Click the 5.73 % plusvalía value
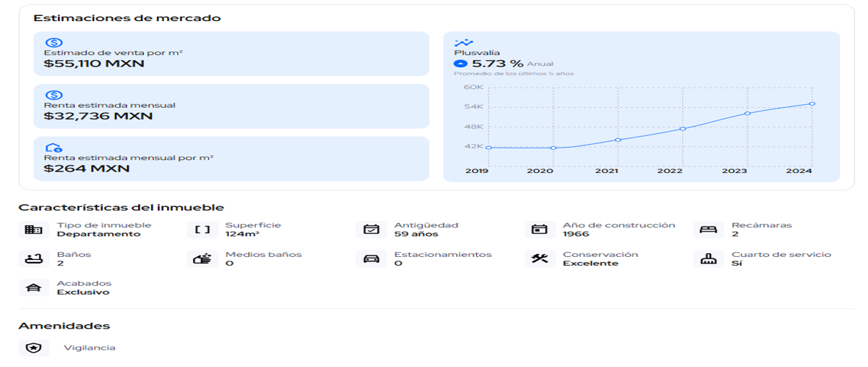The height and width of the screenshot is (367, 868). [x=498, y=64]
